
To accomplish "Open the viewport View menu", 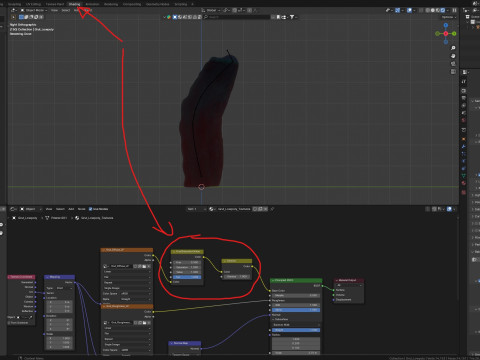I will pyautogui.click(x=54, y=10).
